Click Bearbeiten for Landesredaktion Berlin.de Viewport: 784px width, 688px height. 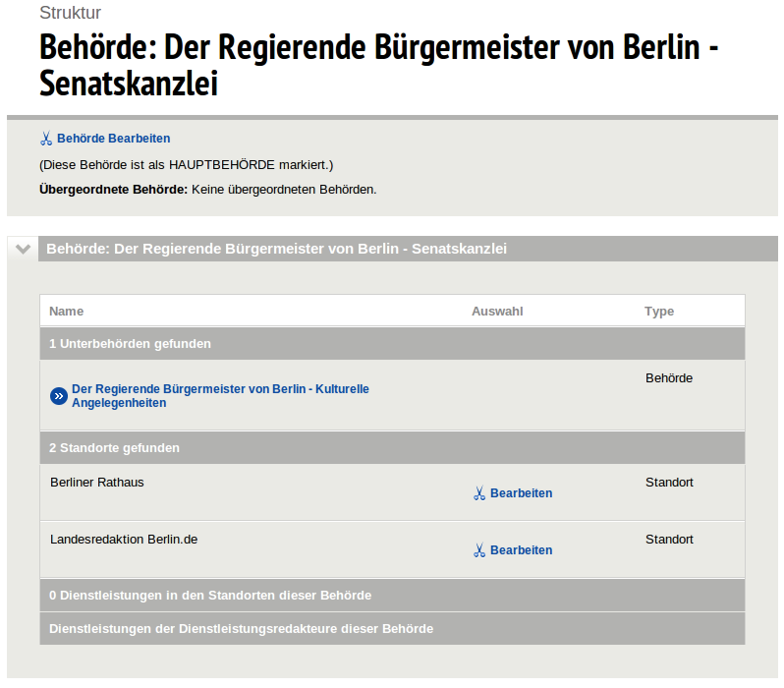click(521, 550)
